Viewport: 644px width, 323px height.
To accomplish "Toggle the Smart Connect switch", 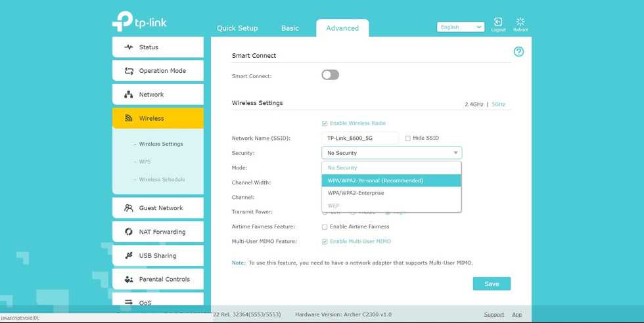I will (x=330, y=75).
